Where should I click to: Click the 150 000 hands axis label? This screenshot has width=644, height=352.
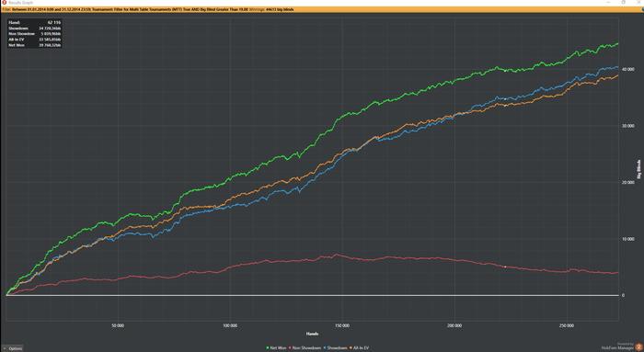[342, 325]
